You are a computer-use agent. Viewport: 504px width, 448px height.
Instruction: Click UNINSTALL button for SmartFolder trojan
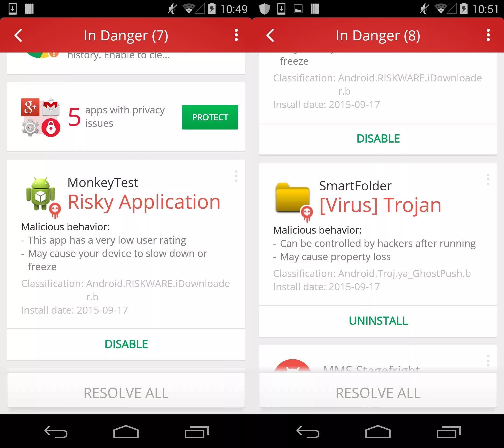(x=378, y=320)
